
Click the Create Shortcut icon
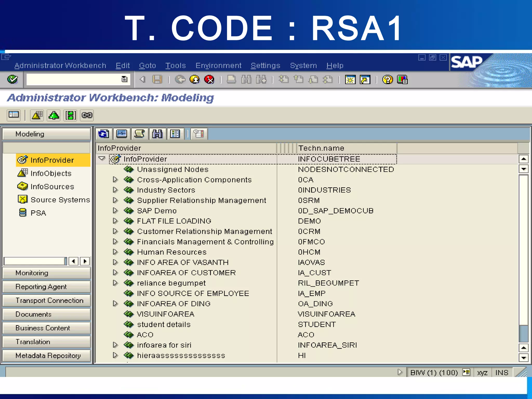pyautogui.click(x=365, y=79)
